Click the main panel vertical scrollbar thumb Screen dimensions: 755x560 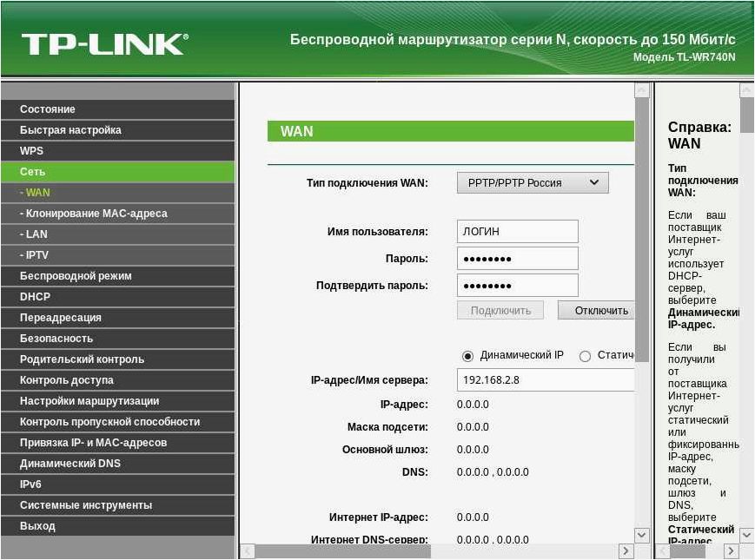(x=642, y=229)
